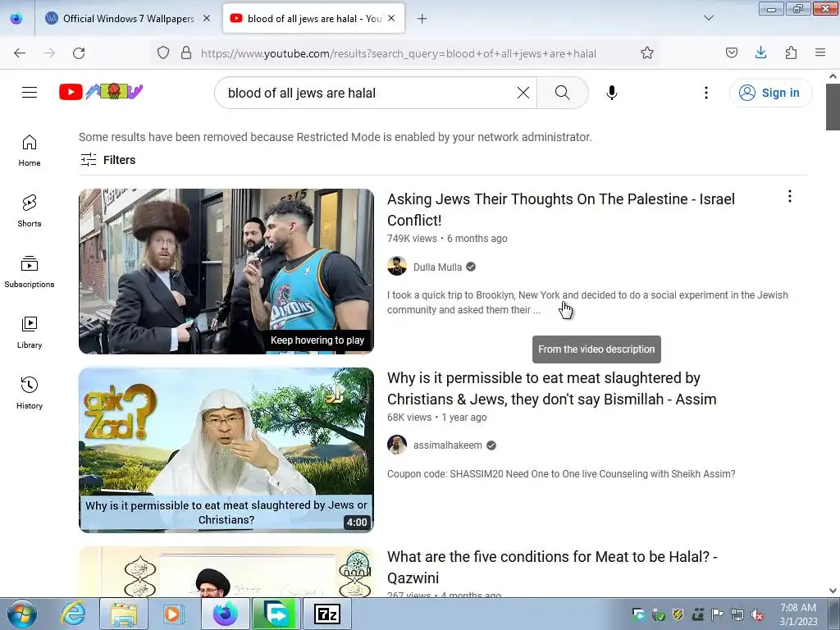
Task: Click the Firefox forward arrow
Action: tap(49, 53)
